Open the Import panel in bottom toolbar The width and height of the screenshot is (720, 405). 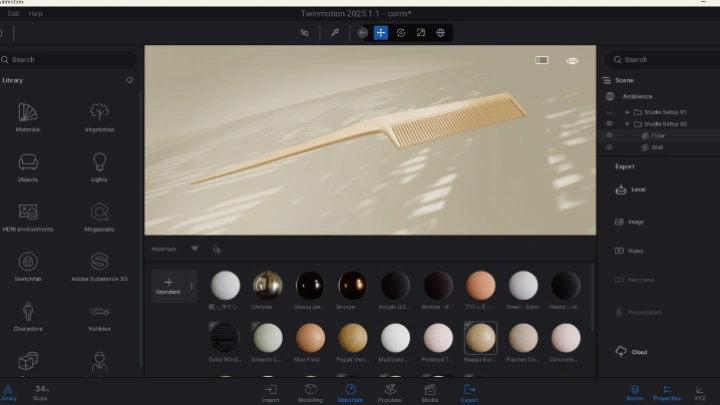[270, 392]
